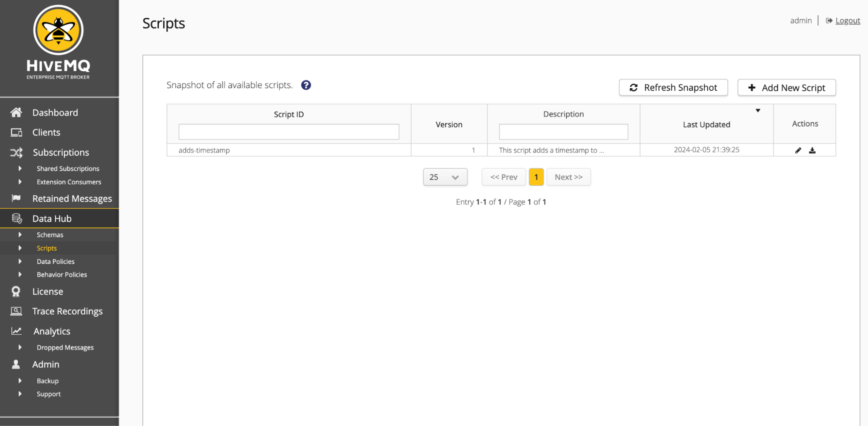
Task: Click description 'This script adds a timestamp to ...'
Action: point(551,150)
